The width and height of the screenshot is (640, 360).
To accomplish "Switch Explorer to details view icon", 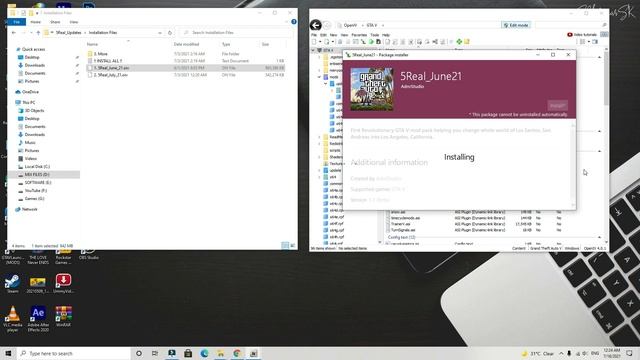I will click(285, 245).
